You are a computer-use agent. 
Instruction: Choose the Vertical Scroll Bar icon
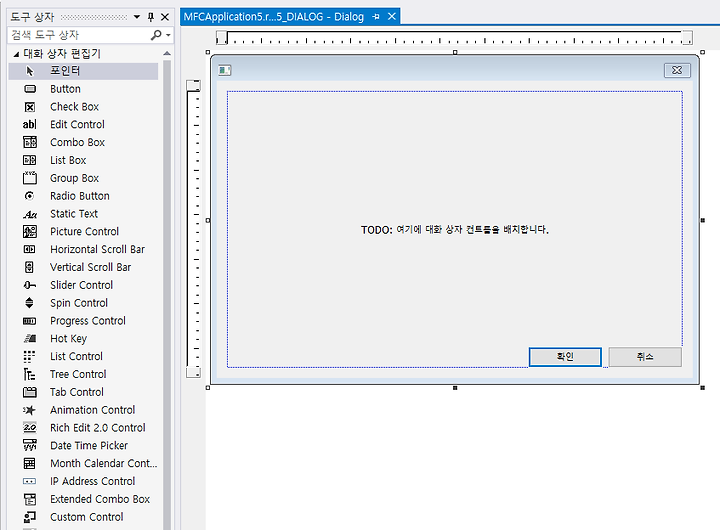pyautogui.click(x=29, y=267)
